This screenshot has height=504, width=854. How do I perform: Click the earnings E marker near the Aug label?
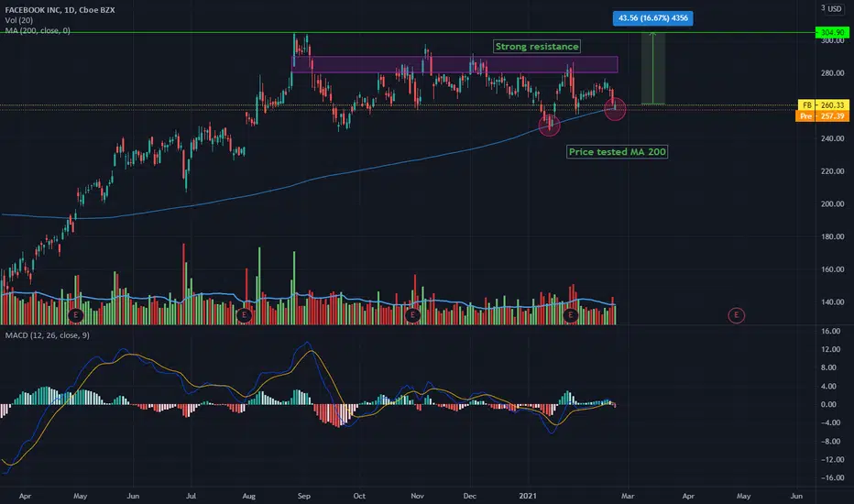(x=244, y=315)
